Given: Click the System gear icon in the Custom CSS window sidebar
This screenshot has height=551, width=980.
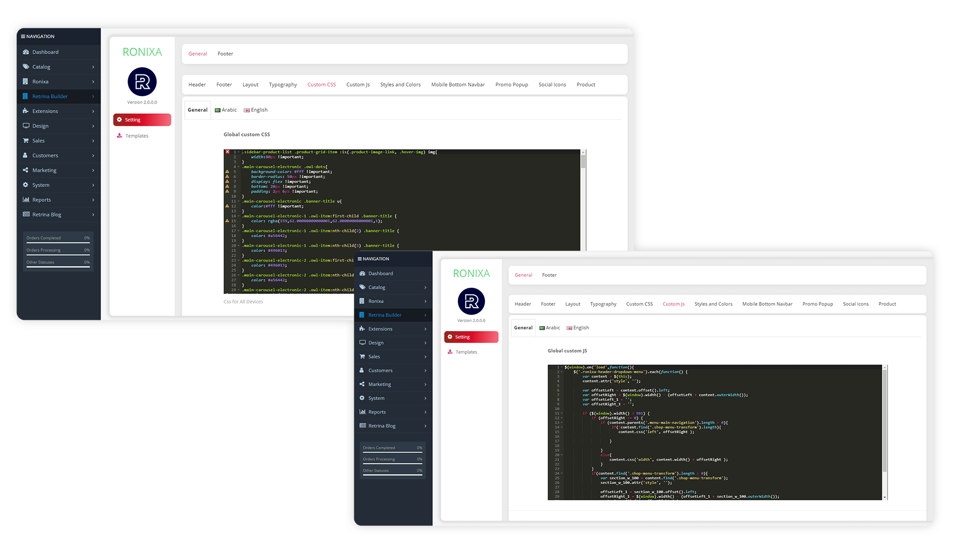Looking at the screenshot, I should pos(26,185).
